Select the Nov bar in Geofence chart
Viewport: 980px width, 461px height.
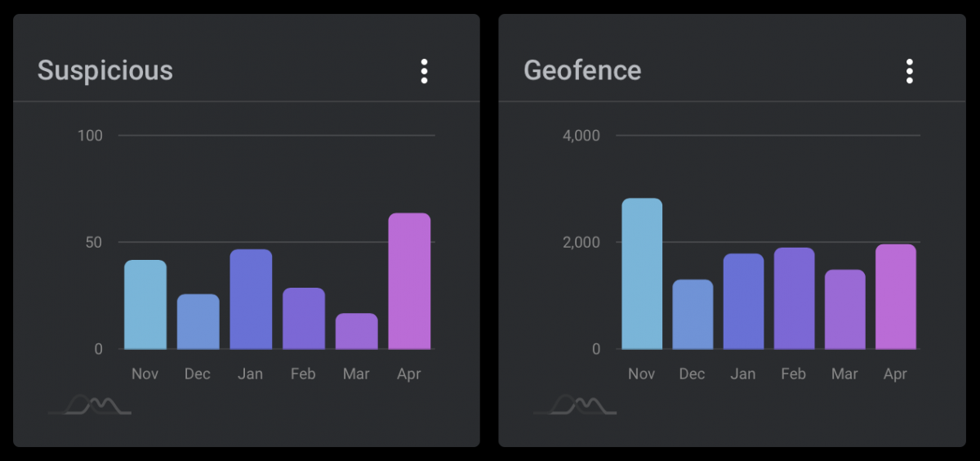[642, 274]
